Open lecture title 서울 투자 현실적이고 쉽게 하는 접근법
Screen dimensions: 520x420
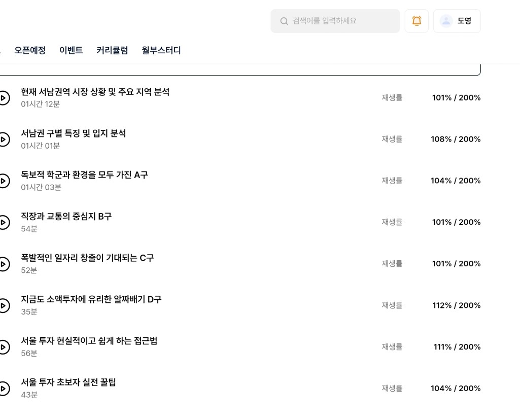[x=89, y=341]
